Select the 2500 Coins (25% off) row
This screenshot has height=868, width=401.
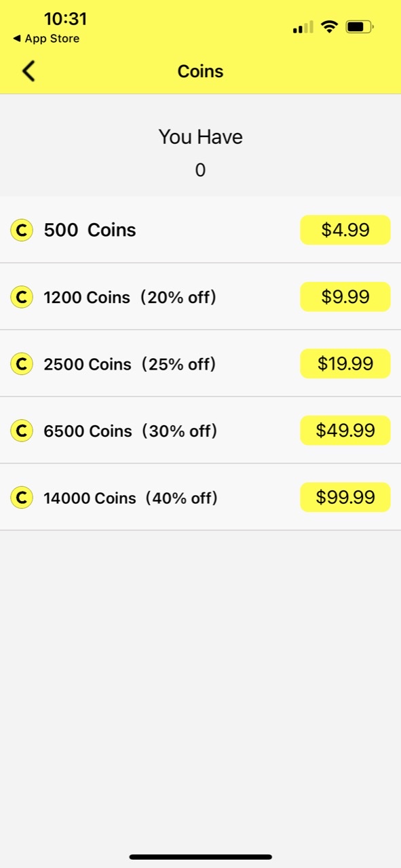point(200,364)
